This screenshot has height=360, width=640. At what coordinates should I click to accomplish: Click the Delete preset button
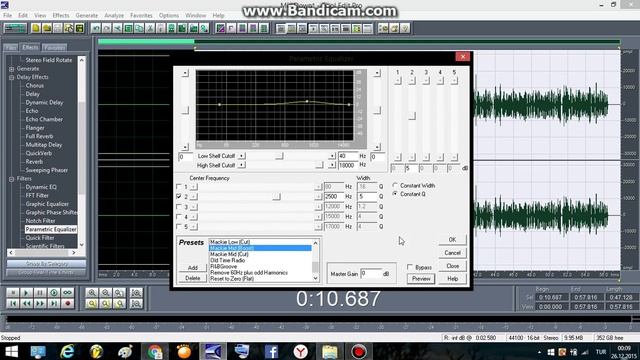(x=193, y=278)
